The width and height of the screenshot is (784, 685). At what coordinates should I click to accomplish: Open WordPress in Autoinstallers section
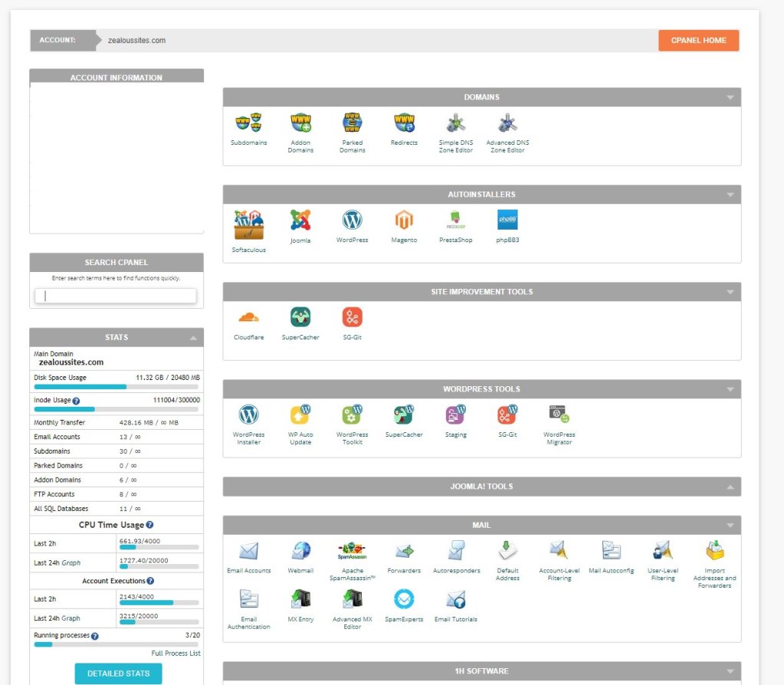(352, 220)
